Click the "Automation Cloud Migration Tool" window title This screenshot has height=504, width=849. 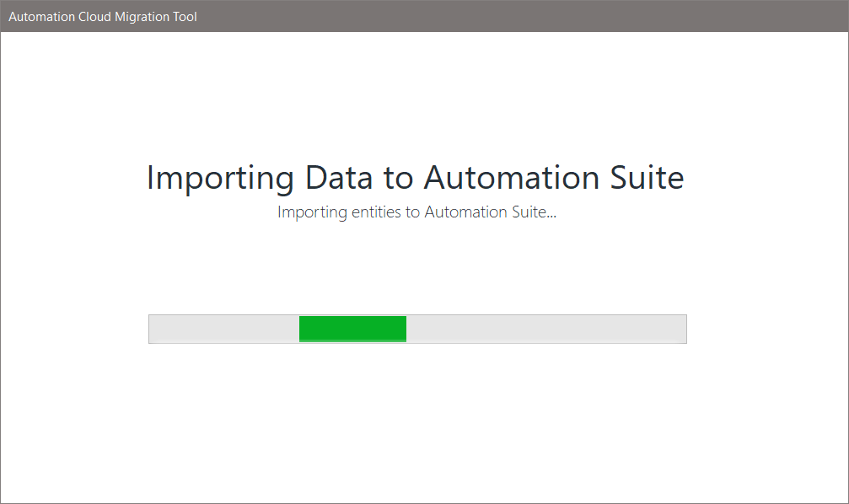103,16
